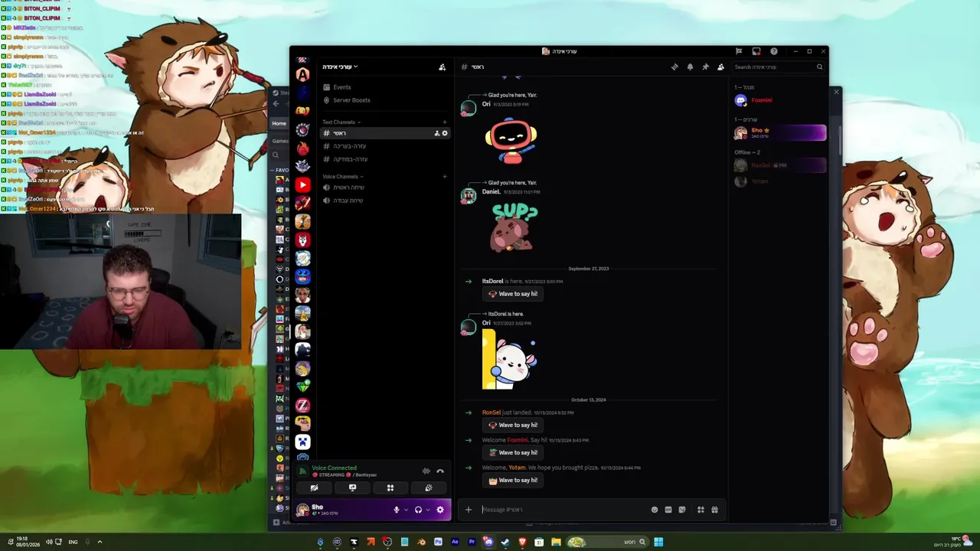Open the apps icon in message bar

pos(701,510)
